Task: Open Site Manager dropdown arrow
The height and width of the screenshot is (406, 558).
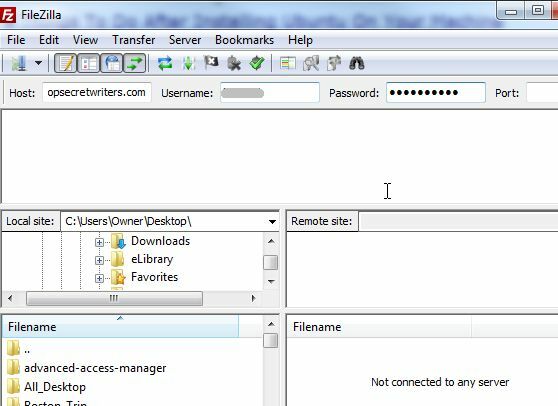Action: coord(38,64)
